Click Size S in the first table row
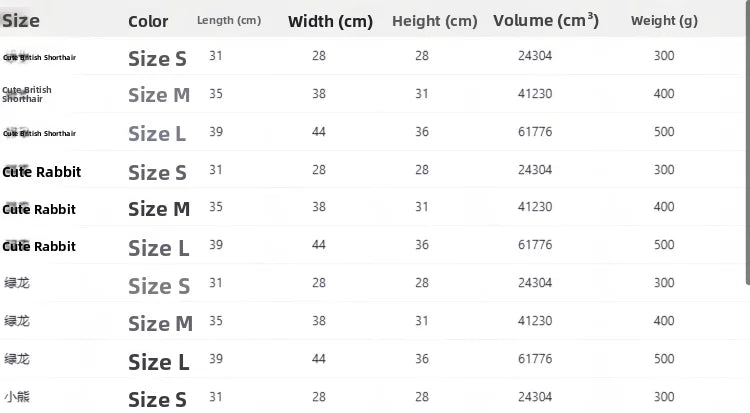The image size is (750, 413). (x=157, y=59)
